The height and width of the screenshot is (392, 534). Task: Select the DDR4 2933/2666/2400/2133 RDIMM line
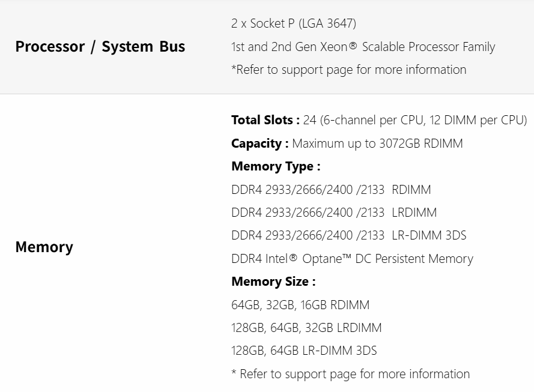tap(331, 190)
